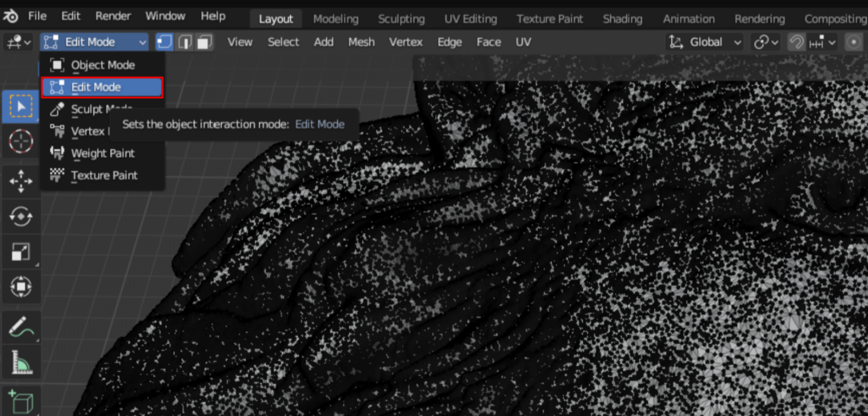Select the Scale tool

coord(21,252)
